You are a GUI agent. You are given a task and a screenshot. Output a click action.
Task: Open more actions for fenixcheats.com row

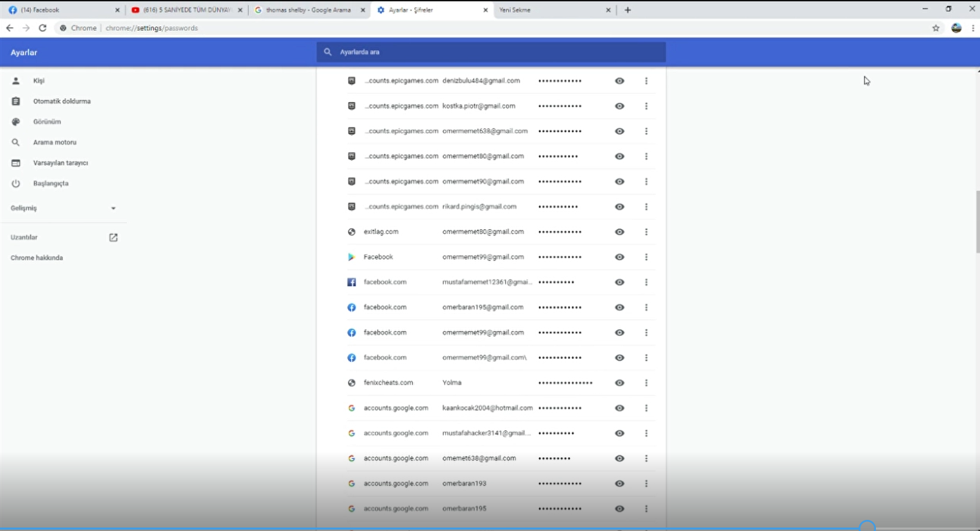point(646,383)
